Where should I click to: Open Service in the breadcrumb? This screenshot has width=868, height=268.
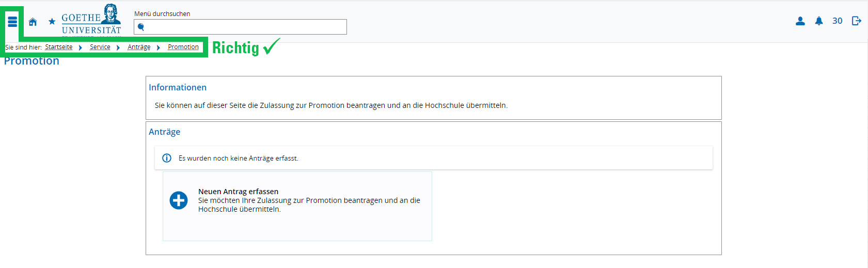tap(100, 47)
